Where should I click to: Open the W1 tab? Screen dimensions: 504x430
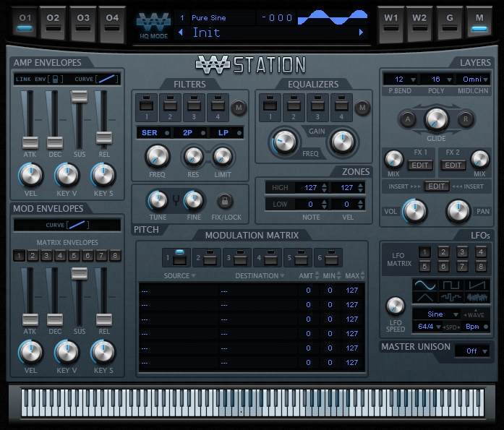click(391, 23)
